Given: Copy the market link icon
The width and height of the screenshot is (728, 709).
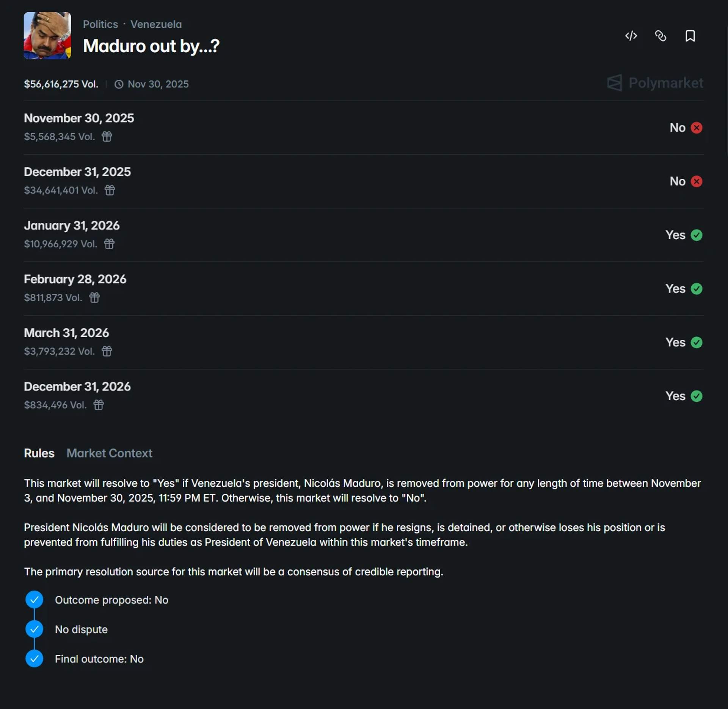Looking at the screenshot, I should [x=661, y=36].
